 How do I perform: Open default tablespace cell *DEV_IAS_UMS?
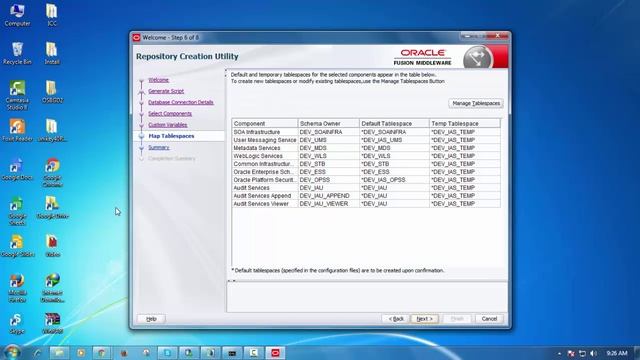pos(394,140)
